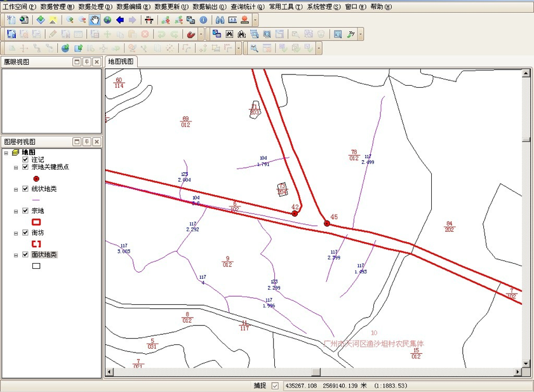This screenshot has width=534, height=392.
Task: Collapse the 街坊 layer legend
Action: click(x=16, y=233)
